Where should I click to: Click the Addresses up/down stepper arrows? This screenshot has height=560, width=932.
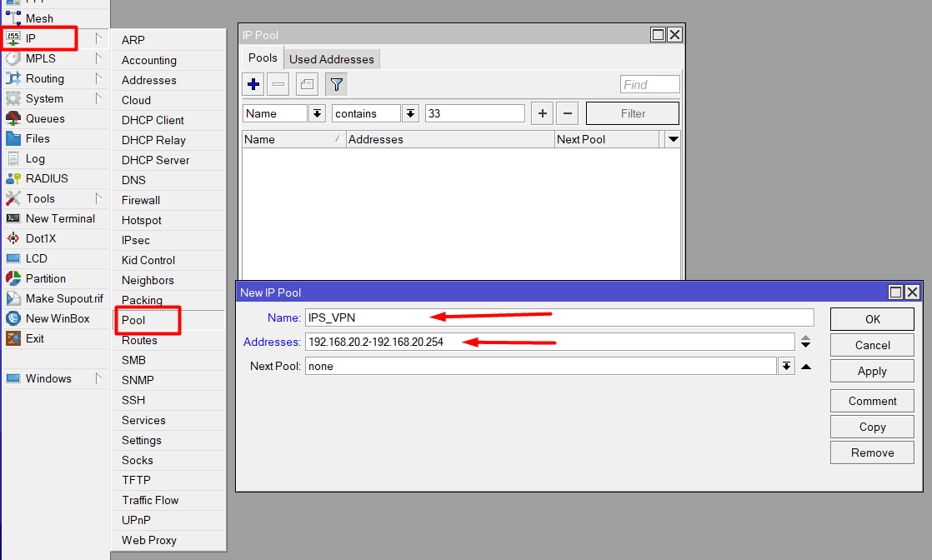click(806, 342)
